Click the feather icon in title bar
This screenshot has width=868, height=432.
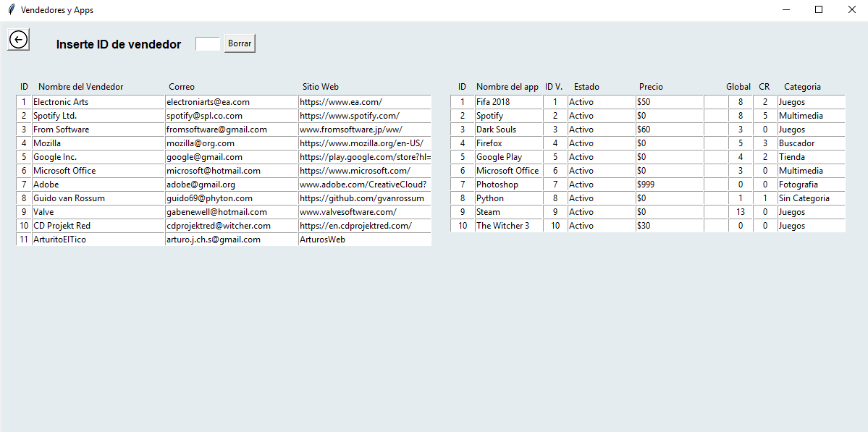pyautogui.click(x=11, y=10)
